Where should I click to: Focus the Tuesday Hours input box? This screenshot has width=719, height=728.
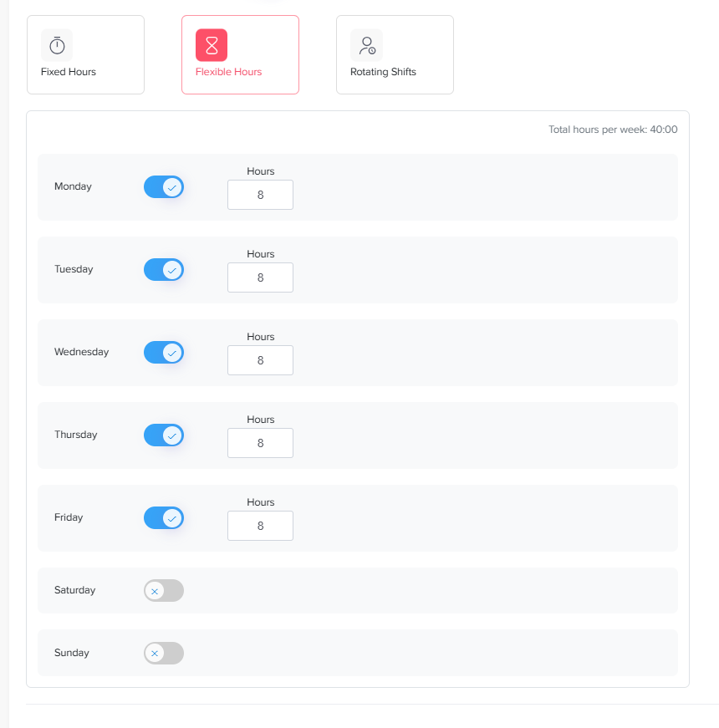260,277
